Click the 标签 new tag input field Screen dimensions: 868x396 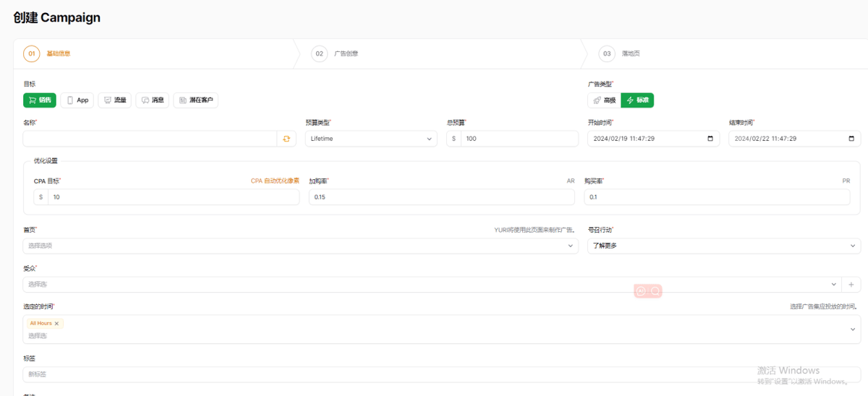click(441, 374)
